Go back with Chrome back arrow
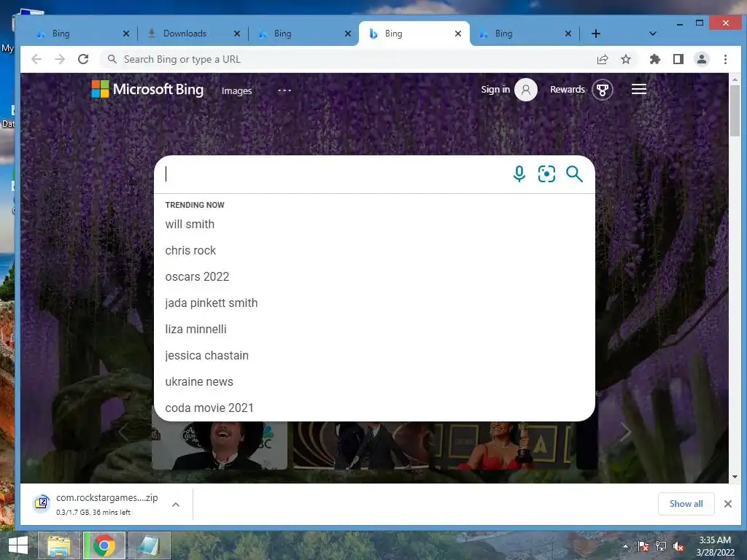Screen dimensions: 747x560 click(x=36, y=59)
